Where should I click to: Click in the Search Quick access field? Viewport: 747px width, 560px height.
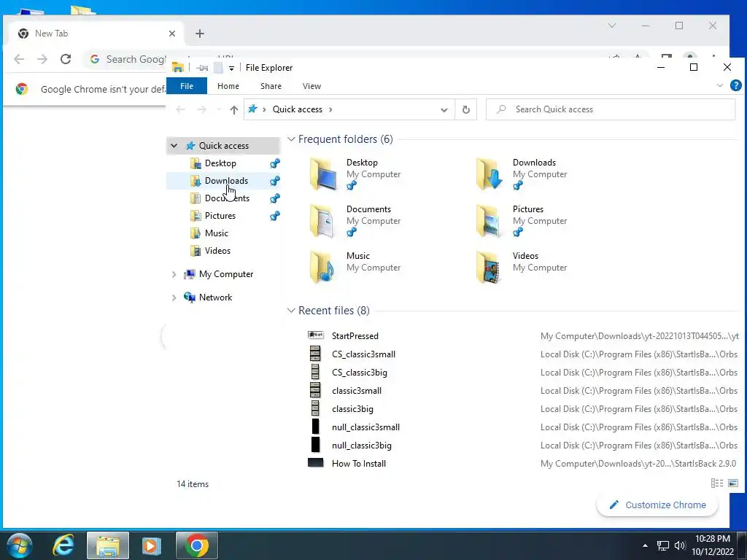(611, 109)
